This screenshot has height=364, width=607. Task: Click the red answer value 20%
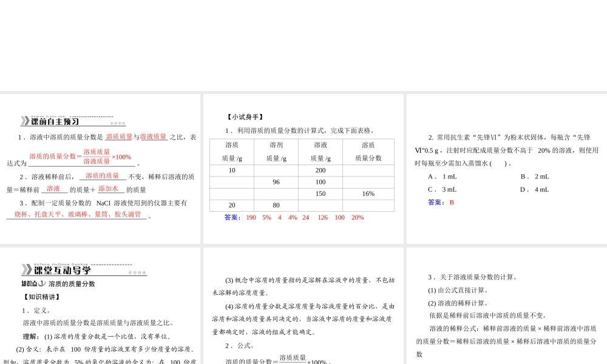click(x=358, y=218)
